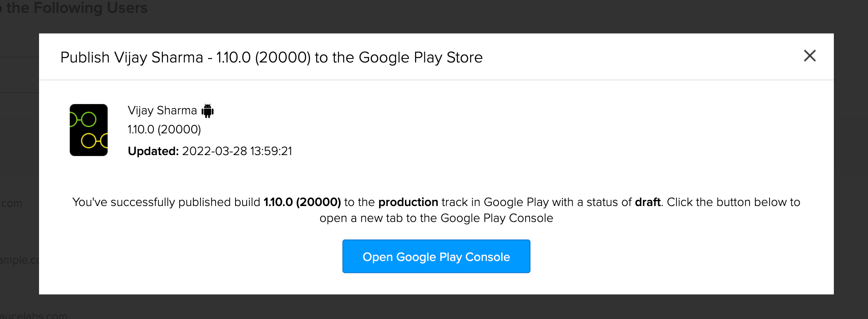The height and width of the screenshot is (319, 868).
Task: Click the dimmed ".com" text at left edge
Action: [x=12, y=203]
